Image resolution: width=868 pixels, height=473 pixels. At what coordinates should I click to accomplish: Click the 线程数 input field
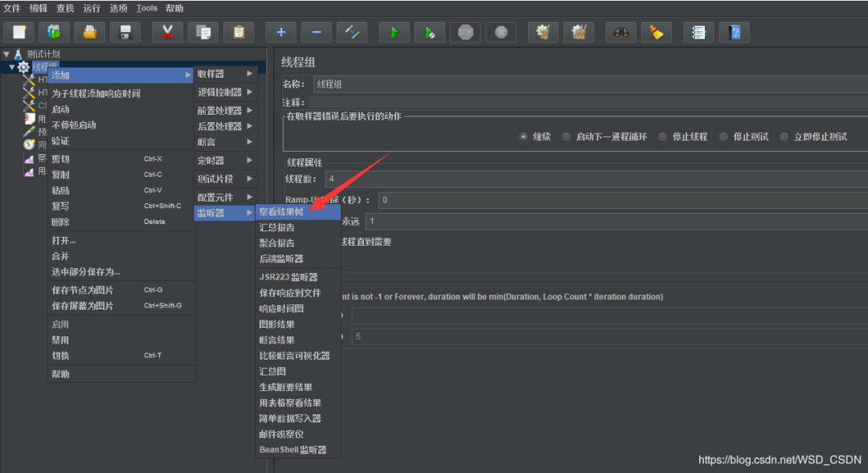coord(596,179)
